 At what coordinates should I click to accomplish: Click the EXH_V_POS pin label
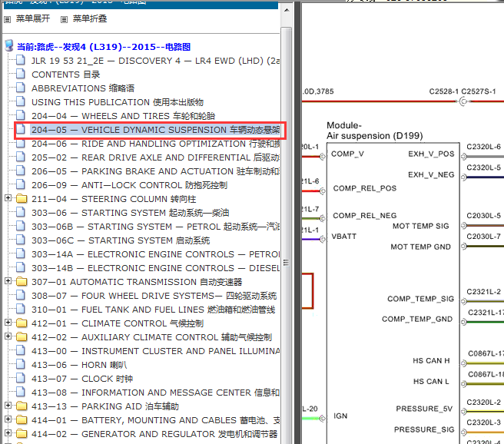[431, 154]
